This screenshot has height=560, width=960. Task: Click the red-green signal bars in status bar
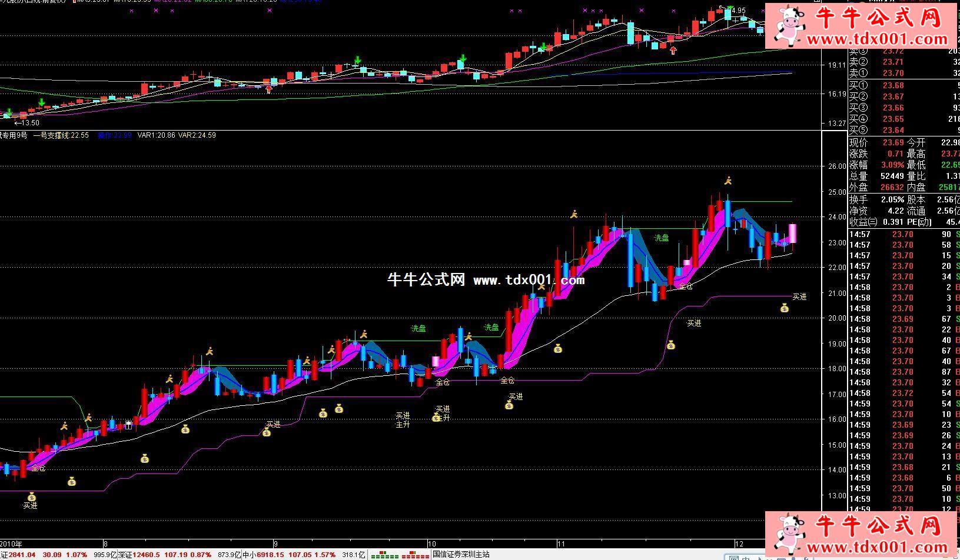(401, 554)
